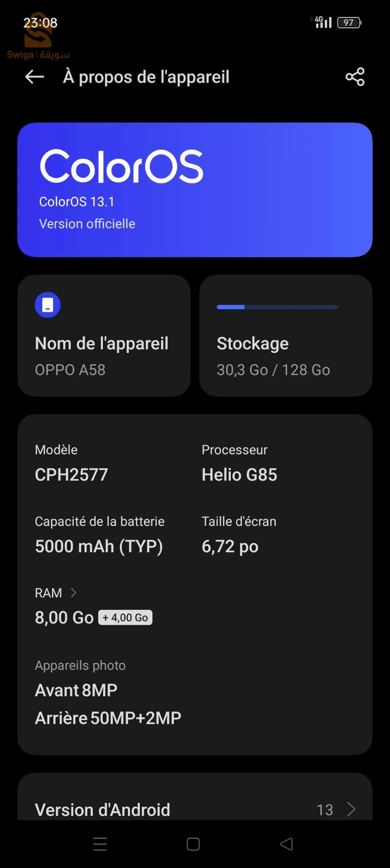This screenshot has height=868, width=390.
Task: Tap the RAM label
Action: (x=48, y=593)
